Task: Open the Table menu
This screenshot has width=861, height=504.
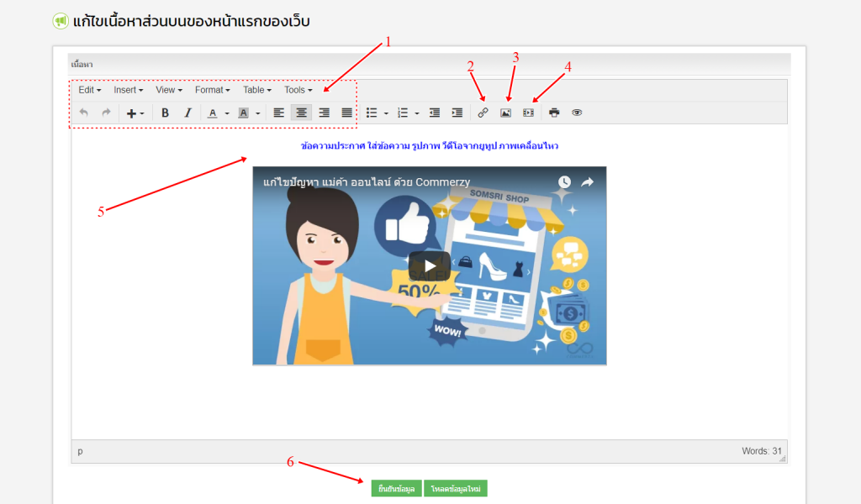Action: pyautogui.click(x=257, y=90)
